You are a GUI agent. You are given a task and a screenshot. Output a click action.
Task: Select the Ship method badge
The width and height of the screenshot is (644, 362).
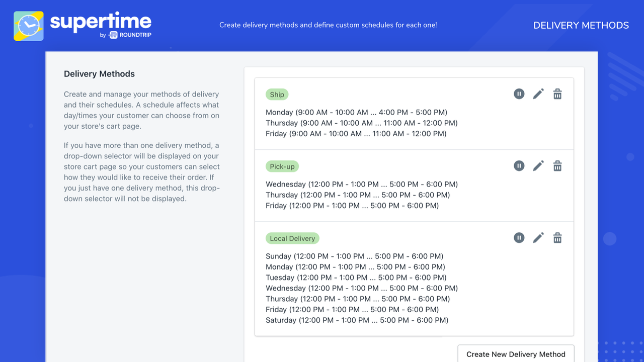tap(277, 94)
